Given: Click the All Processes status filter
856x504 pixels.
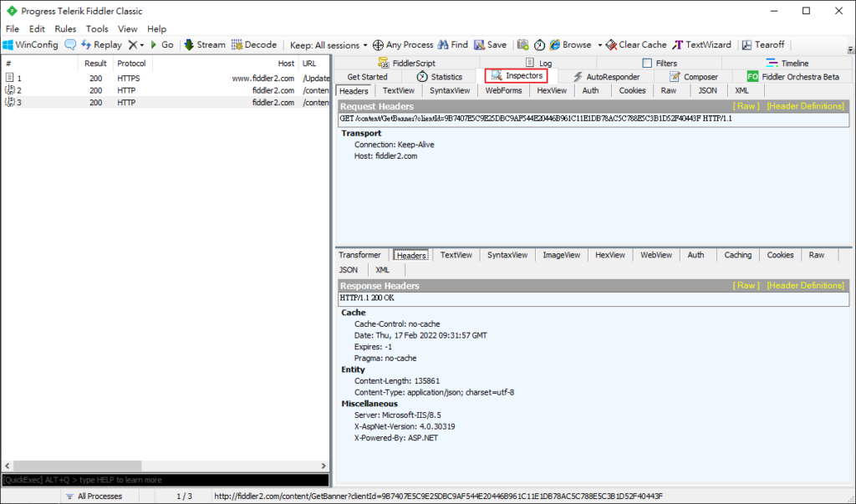Looking at the screenshot, I should point(94,496).
